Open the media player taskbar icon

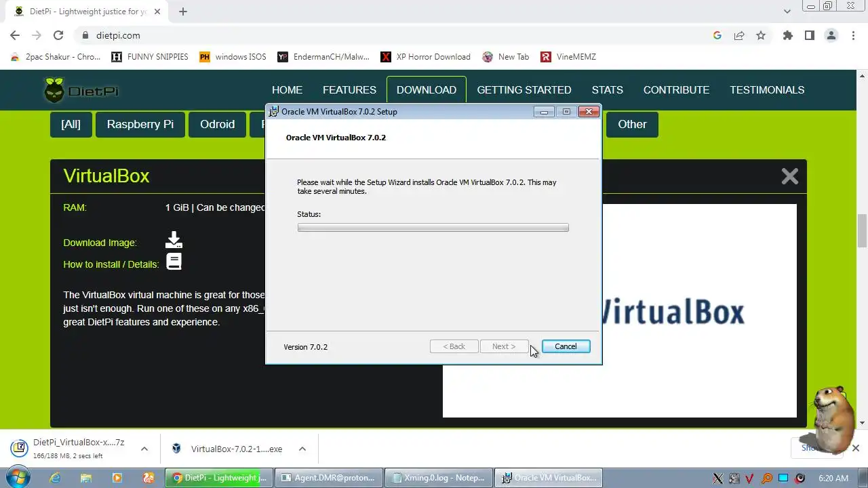pyautogui.click(x=117, y=478)
